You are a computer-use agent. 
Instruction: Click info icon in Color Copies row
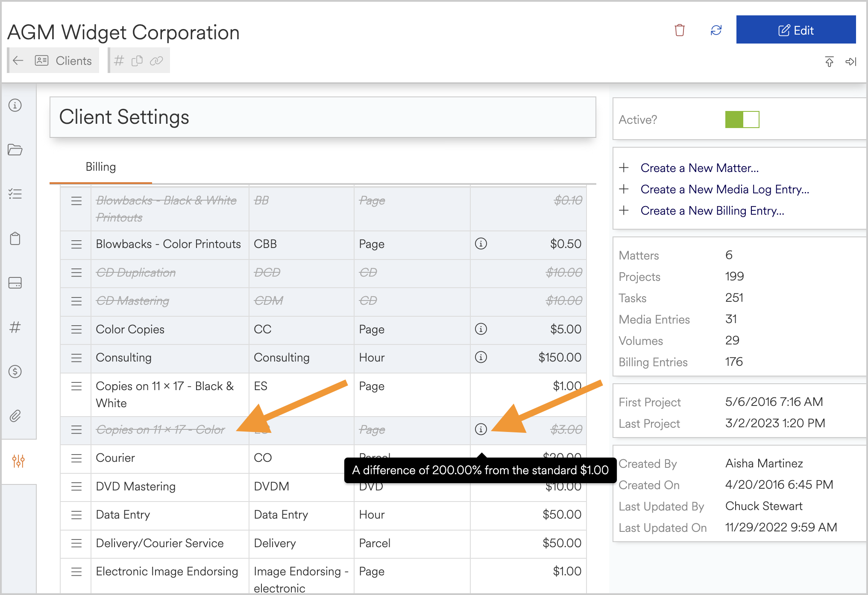[x=481, y=329]
